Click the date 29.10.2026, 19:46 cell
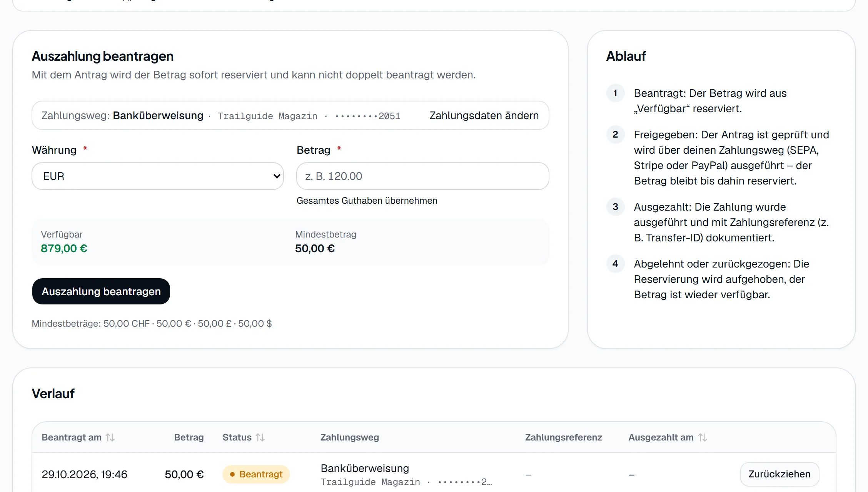The height and width of the screenshot is (492, 868). (84, 474)
